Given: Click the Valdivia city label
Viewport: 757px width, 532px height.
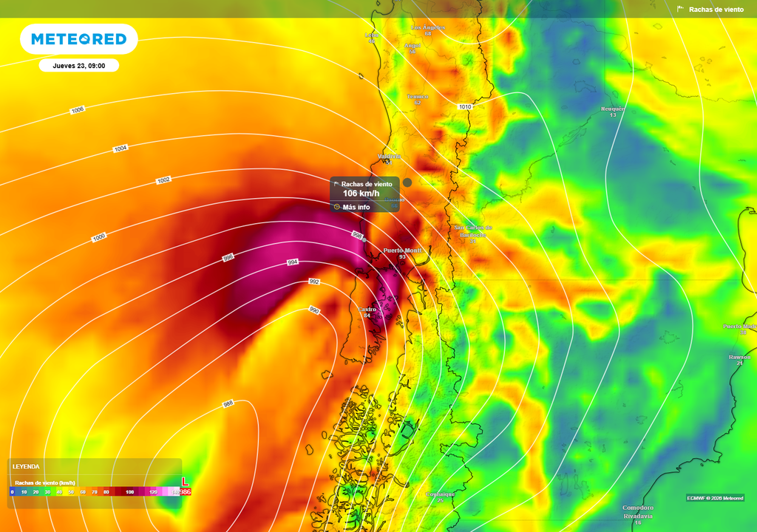Looking at the screenshot, I should (389, 157).
